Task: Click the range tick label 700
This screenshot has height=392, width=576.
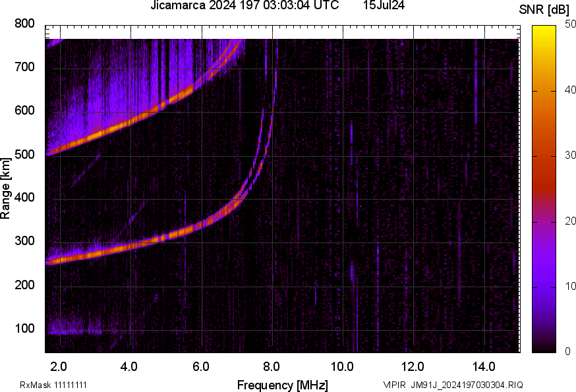Action: pos(24,67)
